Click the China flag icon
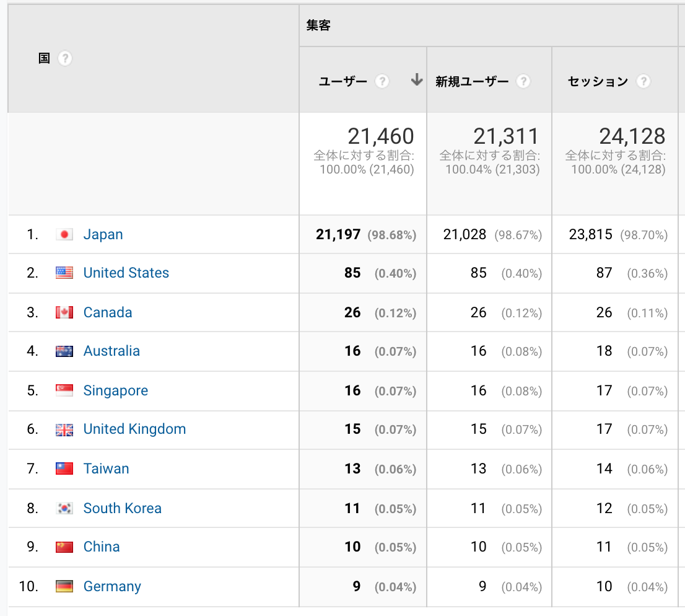Viewport: 685px width, 616px height. coord(64,547)
